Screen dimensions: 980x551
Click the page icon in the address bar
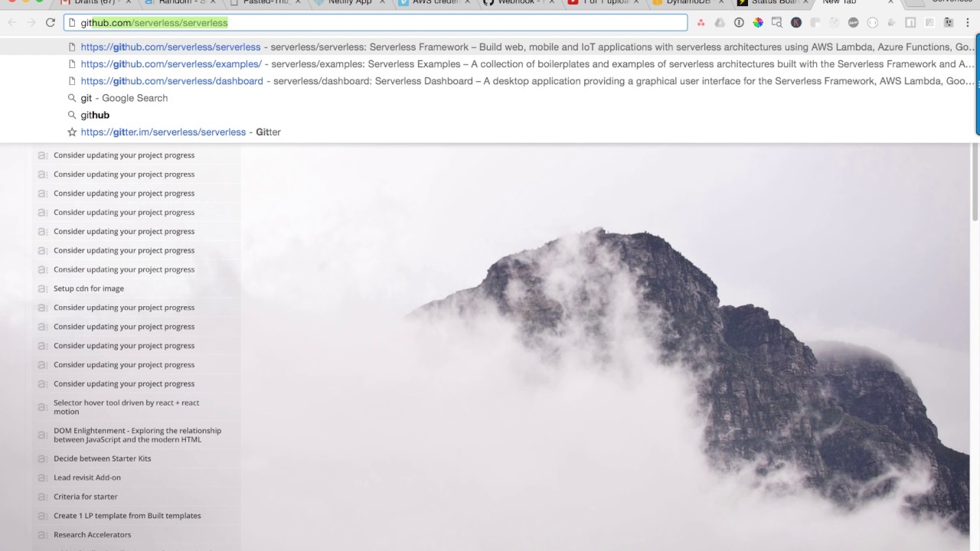(72, 23)
